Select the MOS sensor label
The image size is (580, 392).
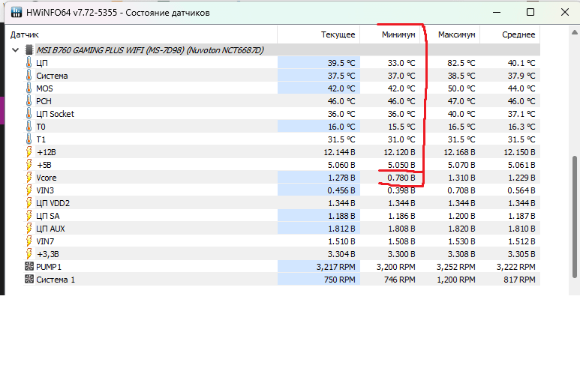[44, 88]
